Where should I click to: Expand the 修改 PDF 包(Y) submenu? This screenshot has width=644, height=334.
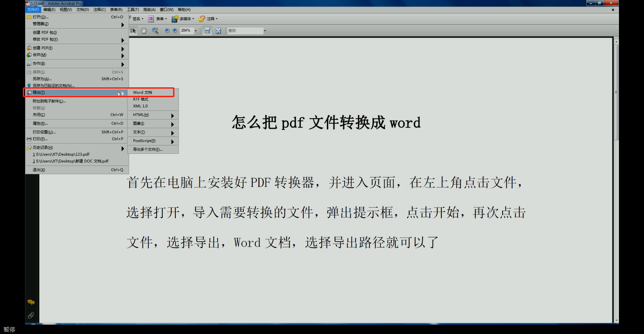coord(77,39)
